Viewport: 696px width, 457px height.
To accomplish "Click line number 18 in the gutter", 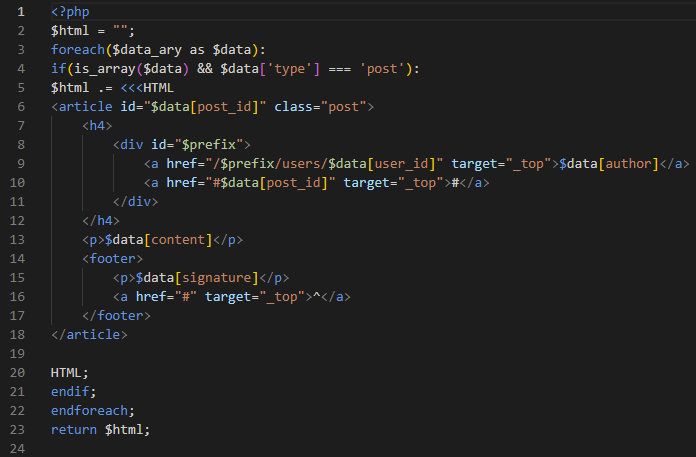I will coord(17,335).
